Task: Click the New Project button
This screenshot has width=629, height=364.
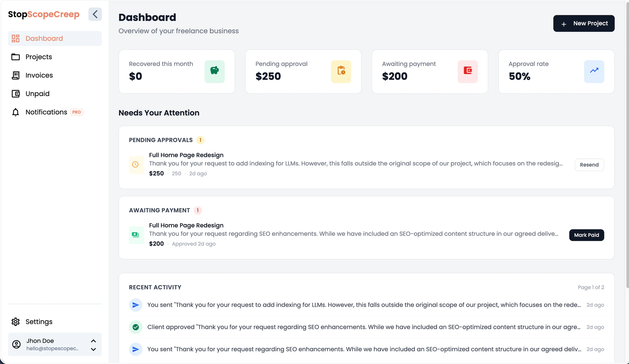Action: 584,23
